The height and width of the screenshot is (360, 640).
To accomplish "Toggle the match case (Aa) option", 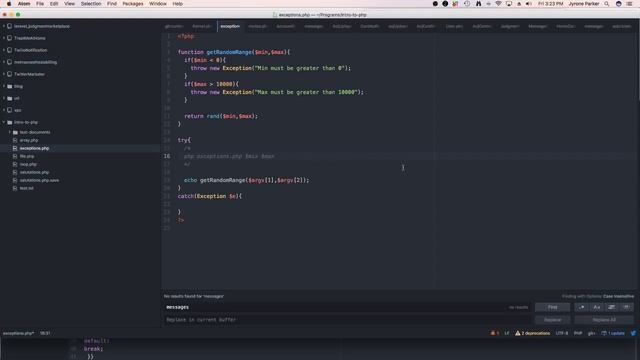I will pyautogui.click(x=597, y=307).
